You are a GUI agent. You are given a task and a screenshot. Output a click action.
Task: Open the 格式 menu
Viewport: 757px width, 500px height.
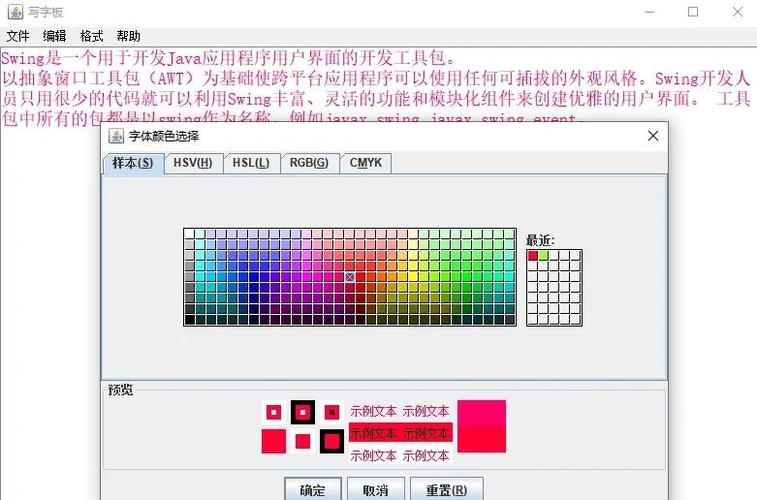point(91,36)
